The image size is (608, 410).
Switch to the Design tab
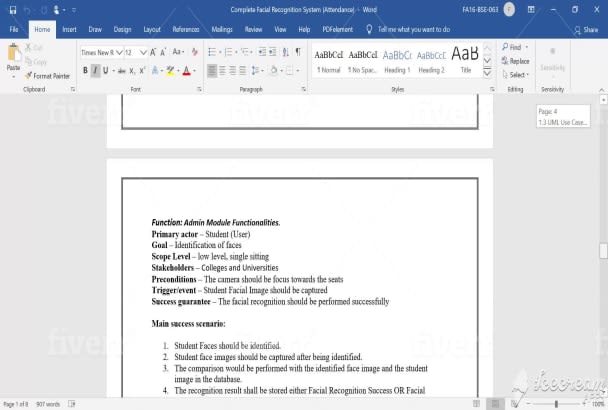[x=123, y=29]
